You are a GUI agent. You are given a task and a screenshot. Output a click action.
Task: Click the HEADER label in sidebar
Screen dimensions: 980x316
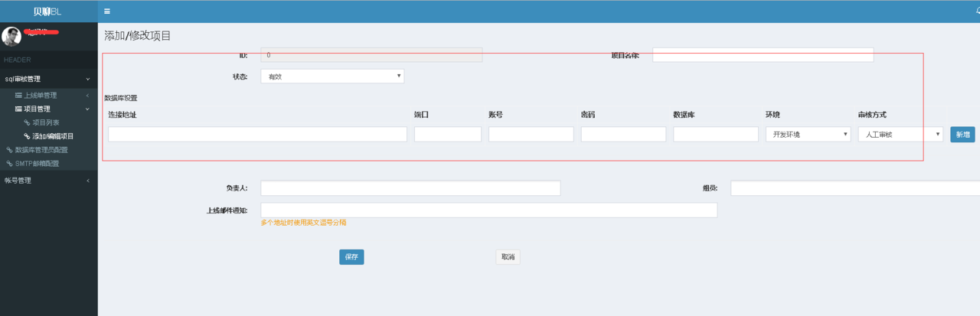[18, 60]
